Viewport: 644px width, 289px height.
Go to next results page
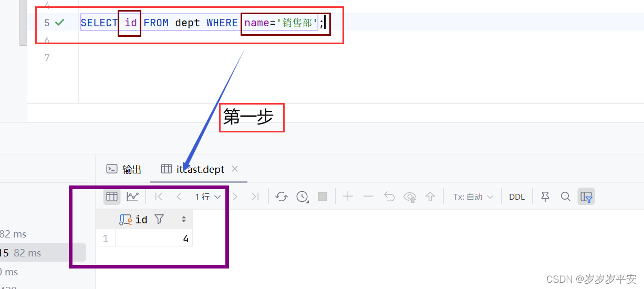point(235,197)
